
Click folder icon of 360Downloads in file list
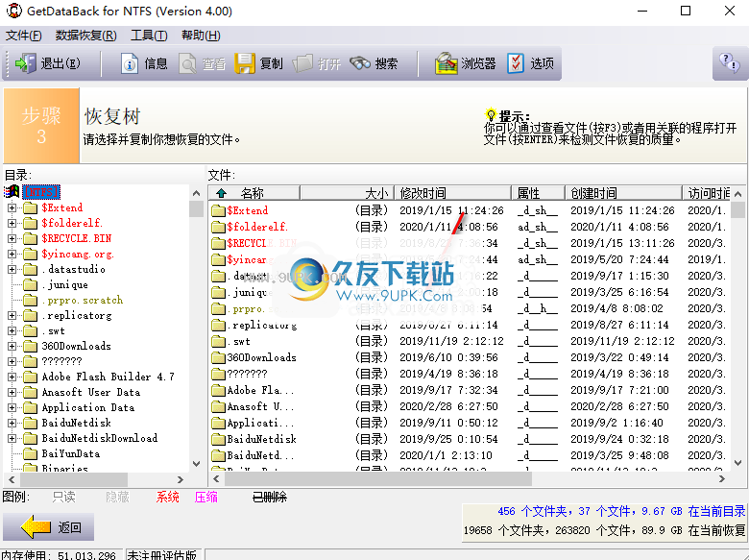[x=218, y=358]
